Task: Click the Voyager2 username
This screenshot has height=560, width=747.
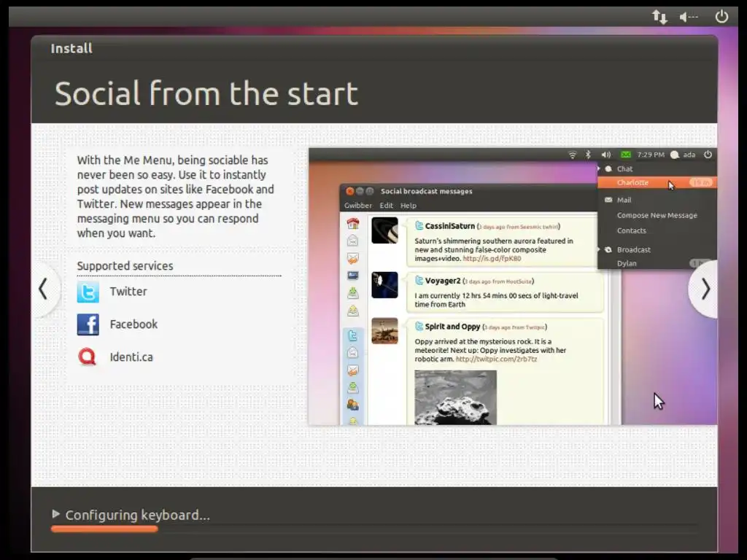Action: (443, 281)
